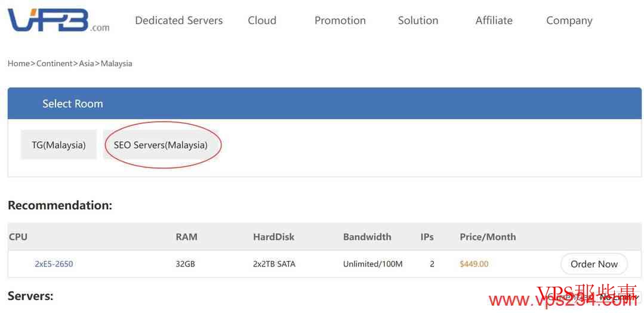The width and height of the screenshot is (644, 313).
Task: Expand the No Limit dropdown
Action: [x=618, y=296]
